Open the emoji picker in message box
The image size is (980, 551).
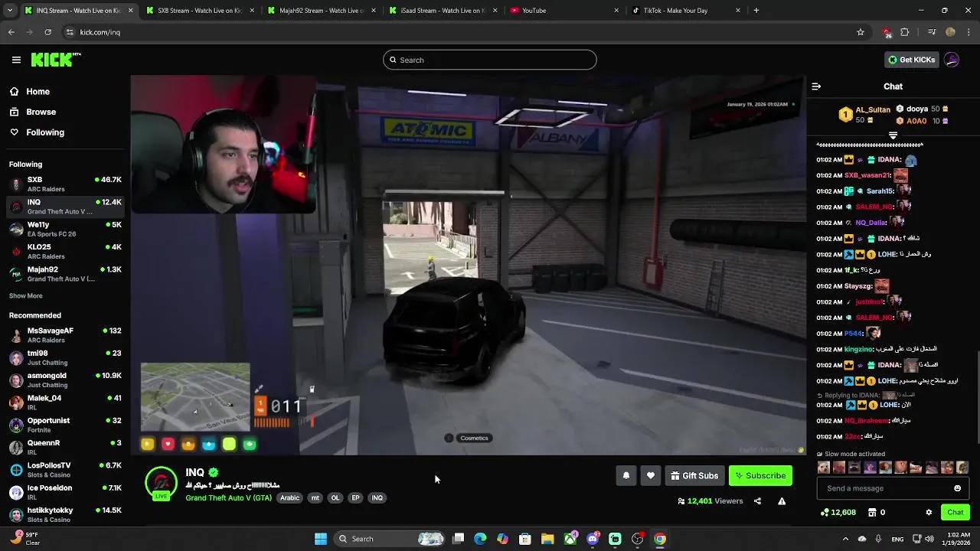click(957, 488)
